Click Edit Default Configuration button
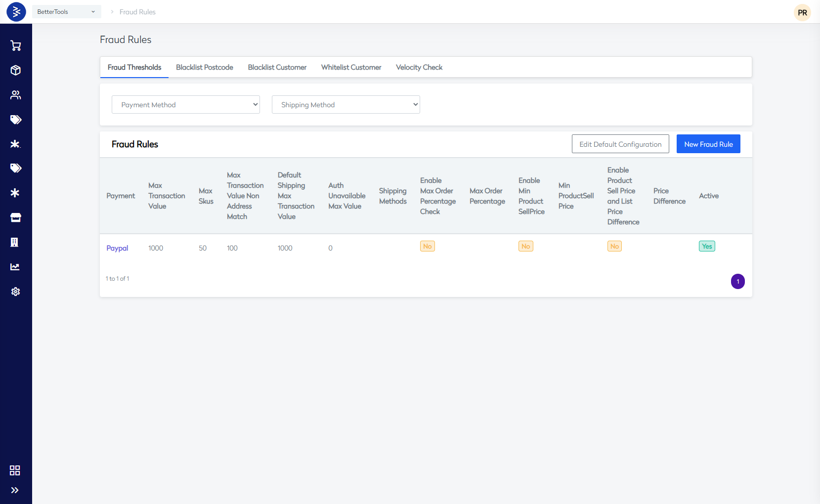Image resolution: width=820 pixels, height=504 pixels. (x=620, y=144)
